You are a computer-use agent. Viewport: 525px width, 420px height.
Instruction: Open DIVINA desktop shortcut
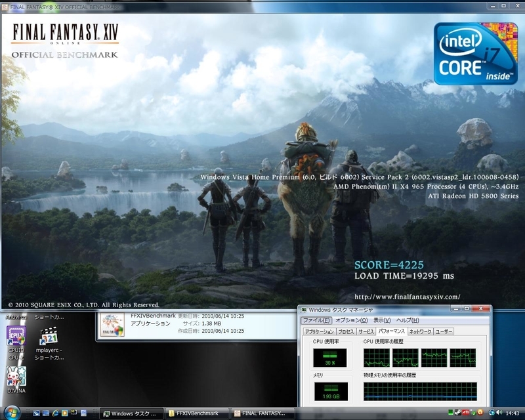[x=16, y=379]
